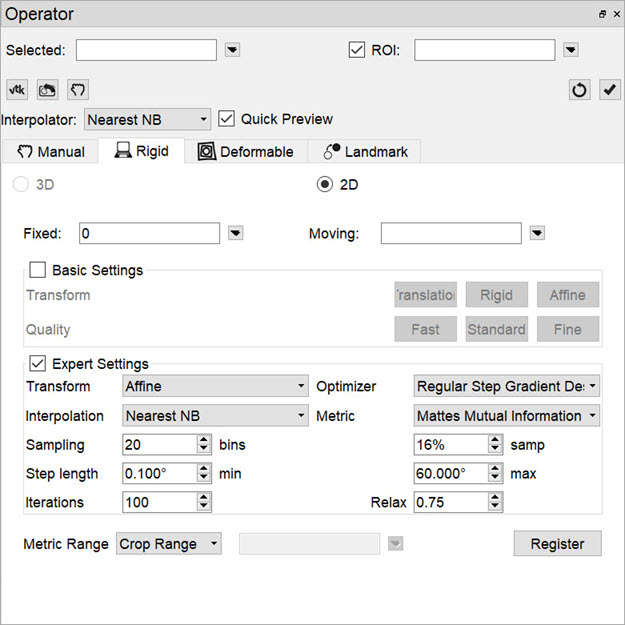Screen dimensions: 625x625
Task: Enable the Basic Settings checkbox
Action: coord(38,269)
